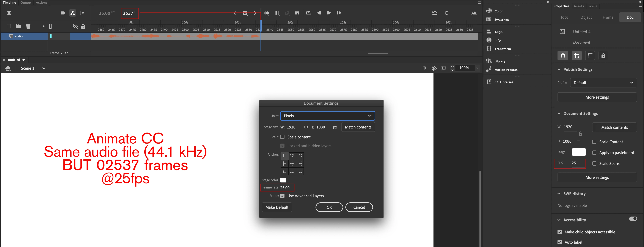Open the CC Libraries panel
This screenshot has height=247, width=644.
[504, 82]
